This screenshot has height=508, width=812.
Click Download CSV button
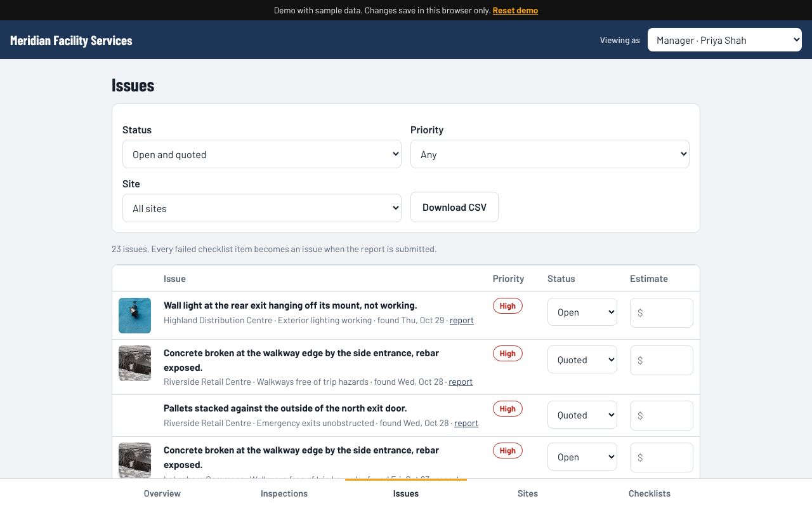[x=454, y=207]
